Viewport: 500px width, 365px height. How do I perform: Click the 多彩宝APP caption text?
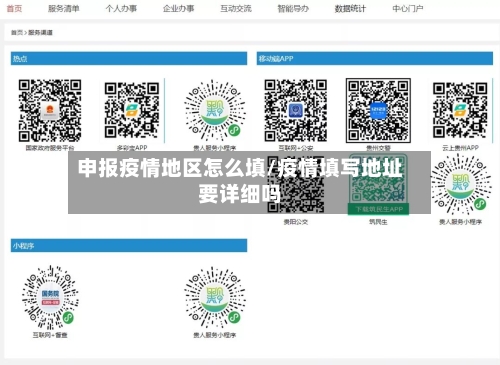point(132,148)
